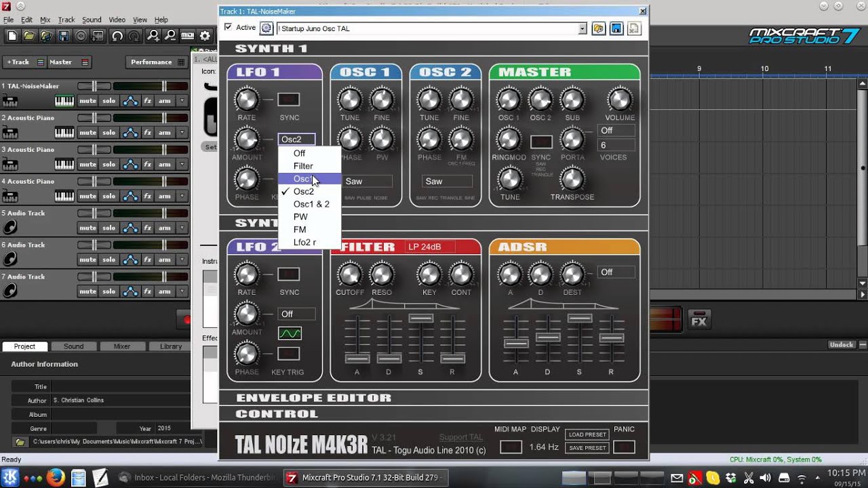Open the LFO 2 destination box showing Off
The image size is (868, 488).
click(x=296, y=314)
